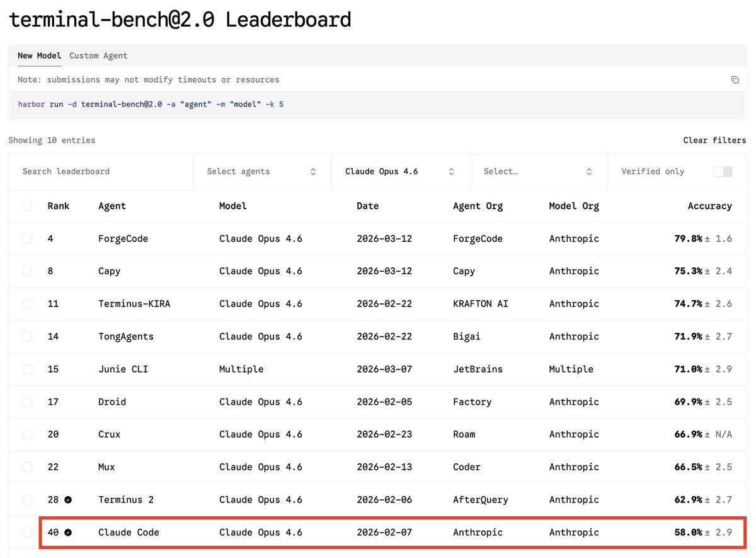Click the 2026-03-07 date cell
This screenshot has height=558, width=756.
pos(384,369)
